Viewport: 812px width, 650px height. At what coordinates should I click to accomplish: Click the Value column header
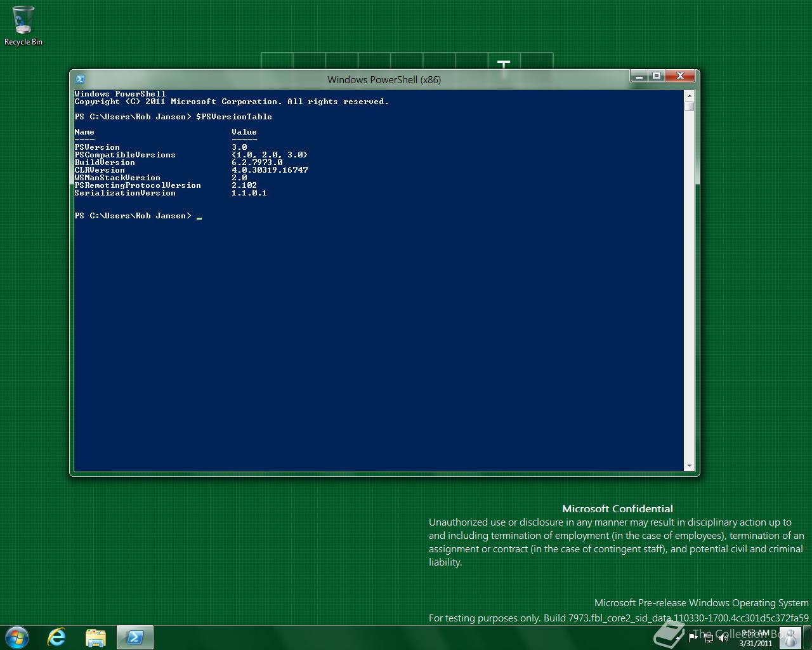coord(244,132)
